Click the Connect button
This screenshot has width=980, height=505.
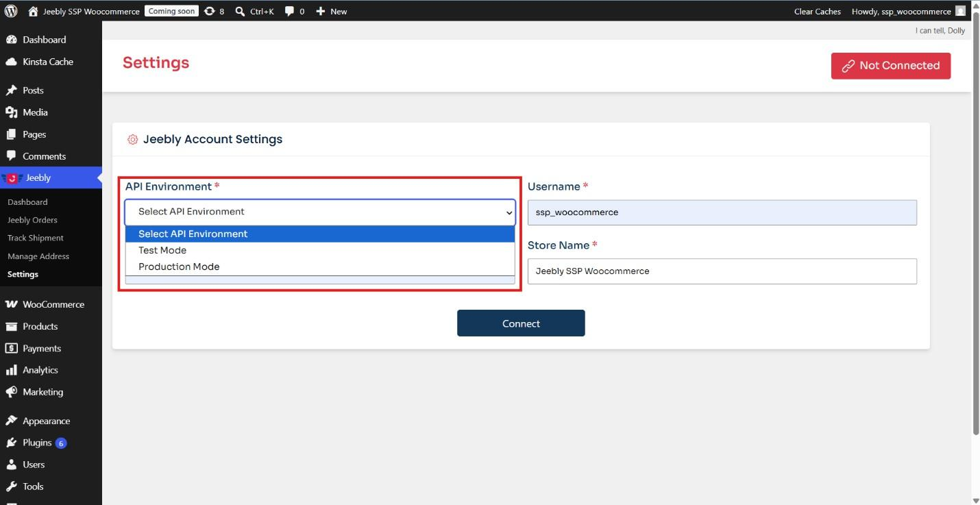pyautogui.click(x=521, y=323)
